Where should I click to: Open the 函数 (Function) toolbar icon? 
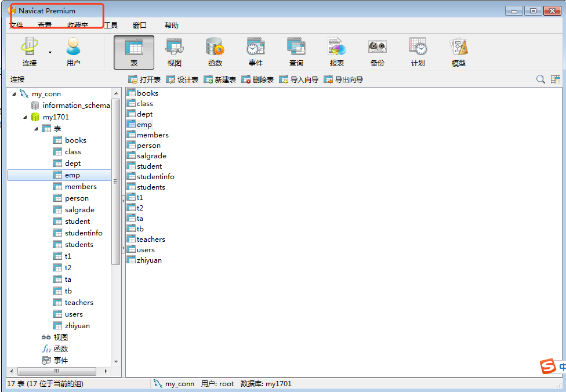(215, 52)
